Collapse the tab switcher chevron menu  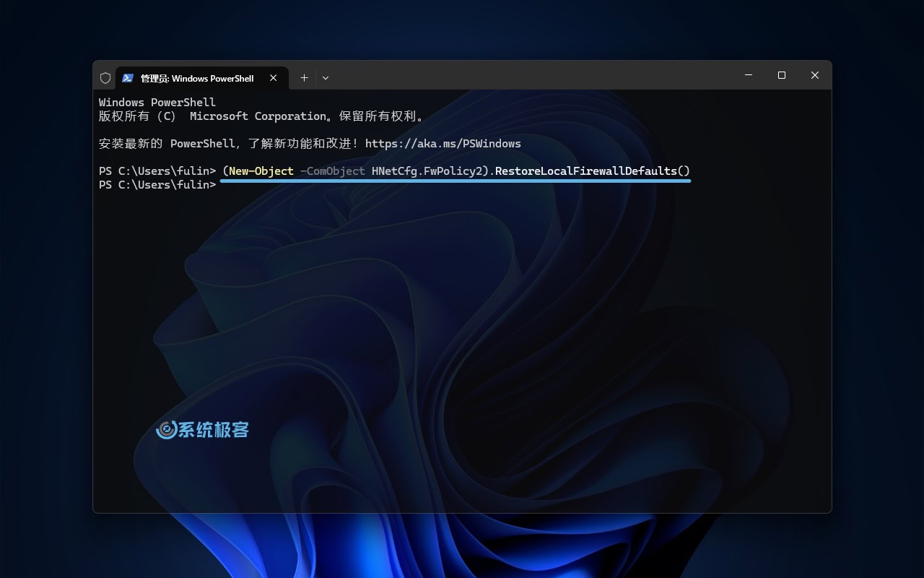[x=326, y=77]
